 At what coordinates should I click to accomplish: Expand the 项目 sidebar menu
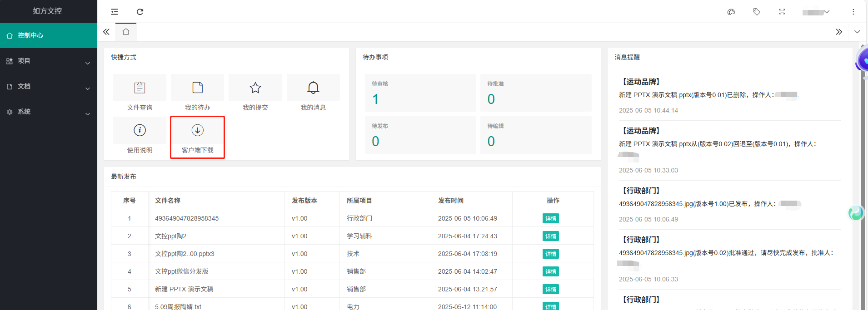pos(48,61)
